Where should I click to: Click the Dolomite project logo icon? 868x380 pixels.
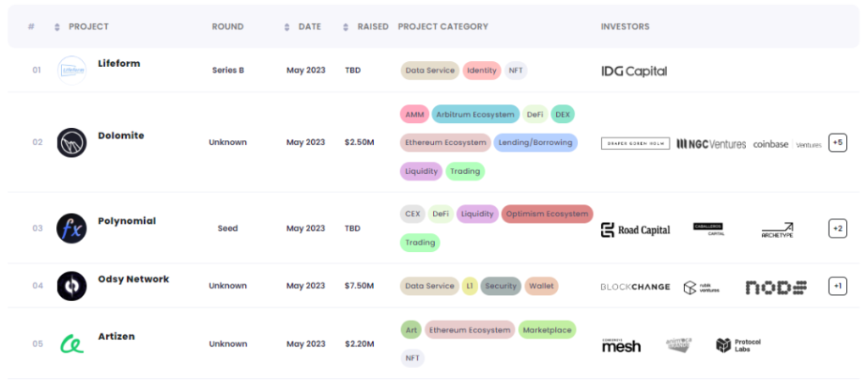tap(71, 142)
